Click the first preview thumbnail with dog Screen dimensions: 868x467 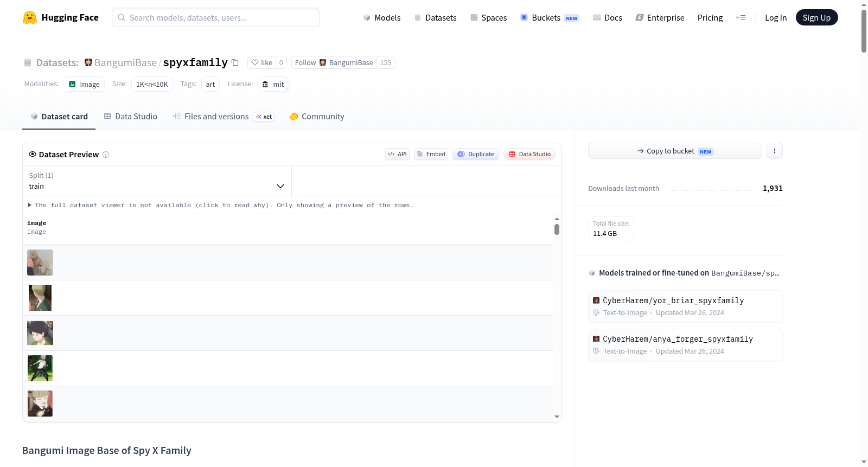click(40, 263)
